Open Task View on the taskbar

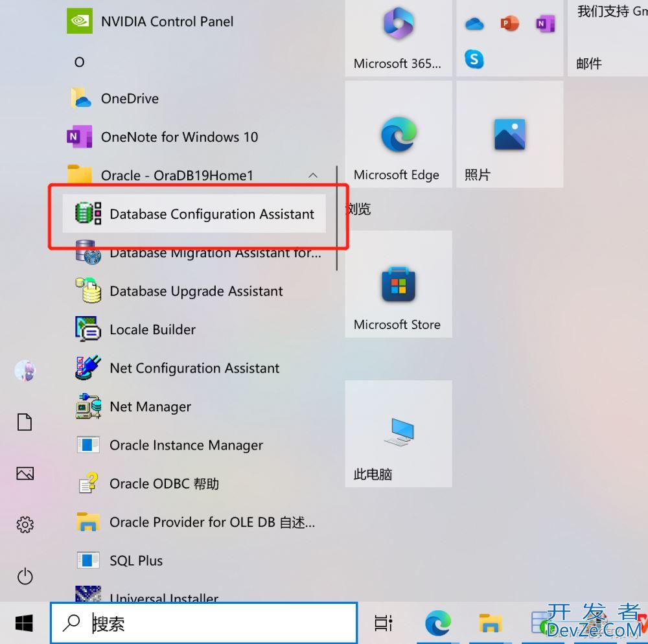[x=383, y=623]
